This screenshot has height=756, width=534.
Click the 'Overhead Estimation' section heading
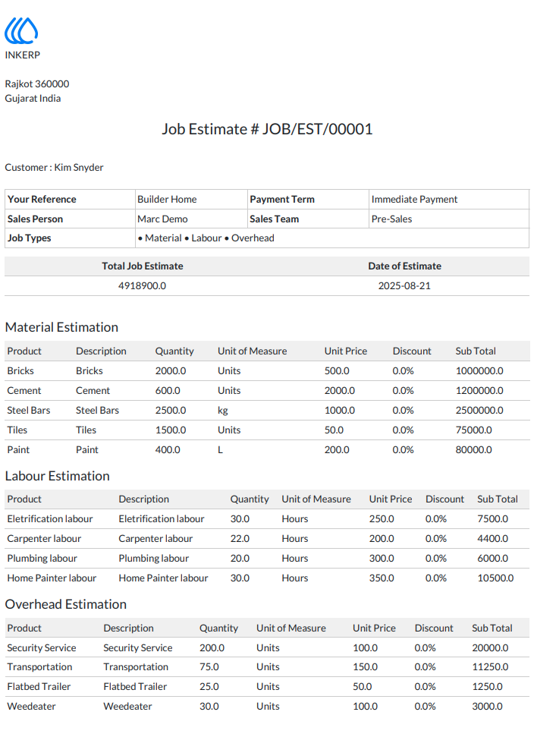pos(66,605)
